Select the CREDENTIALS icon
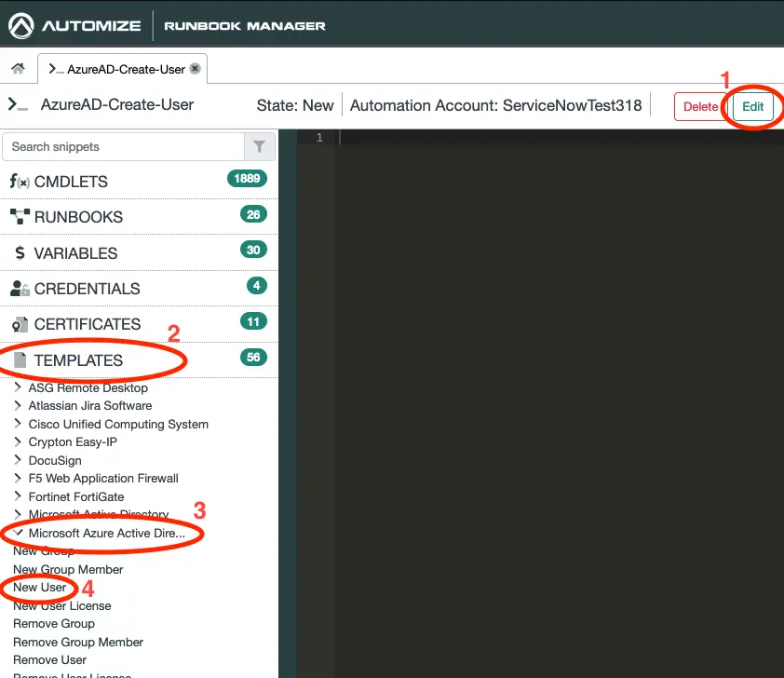 [x=17, y=289]
